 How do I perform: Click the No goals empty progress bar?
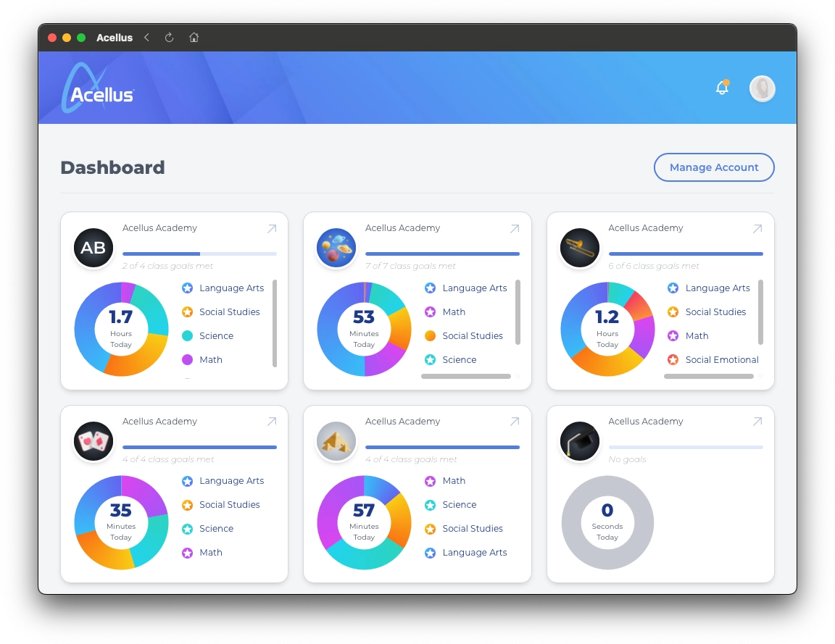[x=686, y=447]
